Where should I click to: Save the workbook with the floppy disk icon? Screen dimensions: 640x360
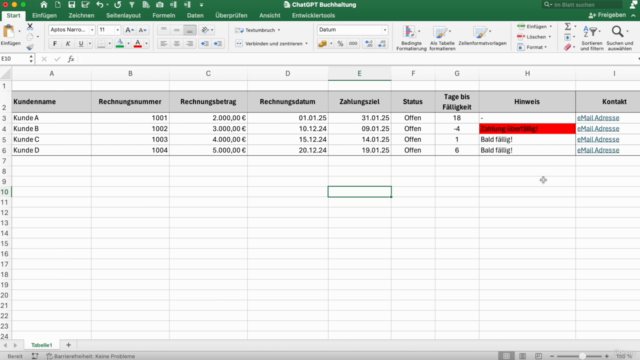[x=71, y=5]
